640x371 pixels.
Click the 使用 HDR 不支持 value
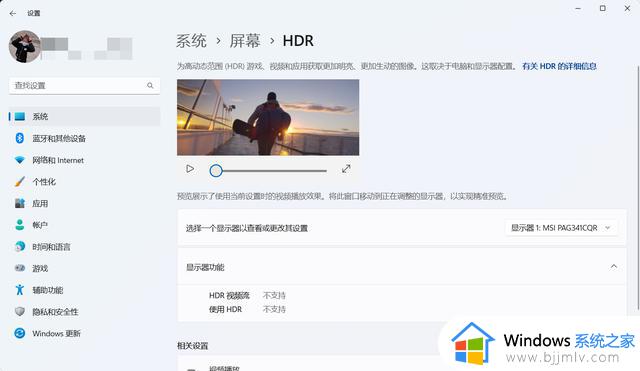coord(274,309)
